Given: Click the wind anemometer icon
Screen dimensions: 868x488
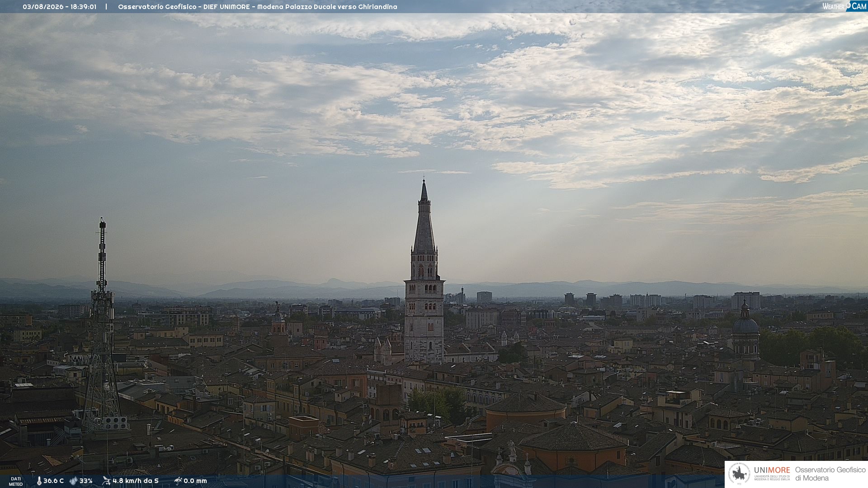Looking at the screenshot, I should [x=106, y=481].
